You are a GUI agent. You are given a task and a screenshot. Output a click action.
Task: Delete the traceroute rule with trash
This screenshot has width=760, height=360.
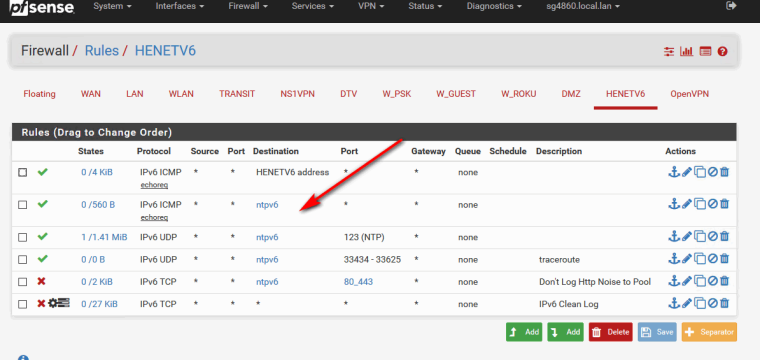coord(724,259)
